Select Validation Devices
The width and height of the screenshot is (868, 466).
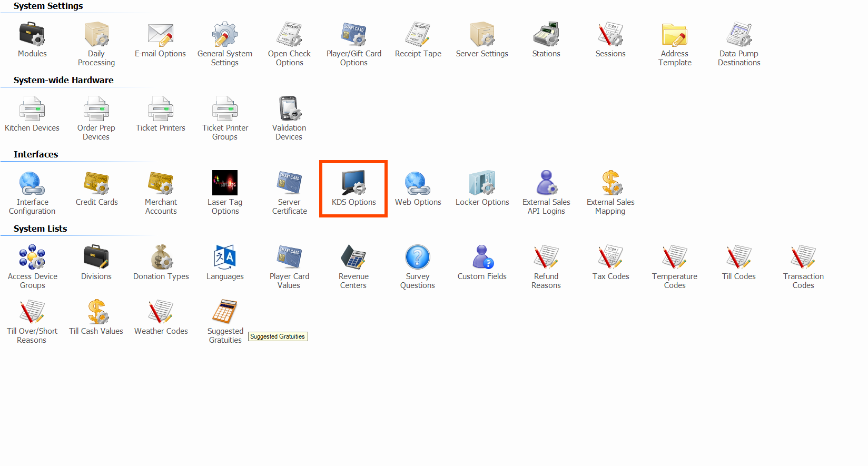tap(289, 109)
